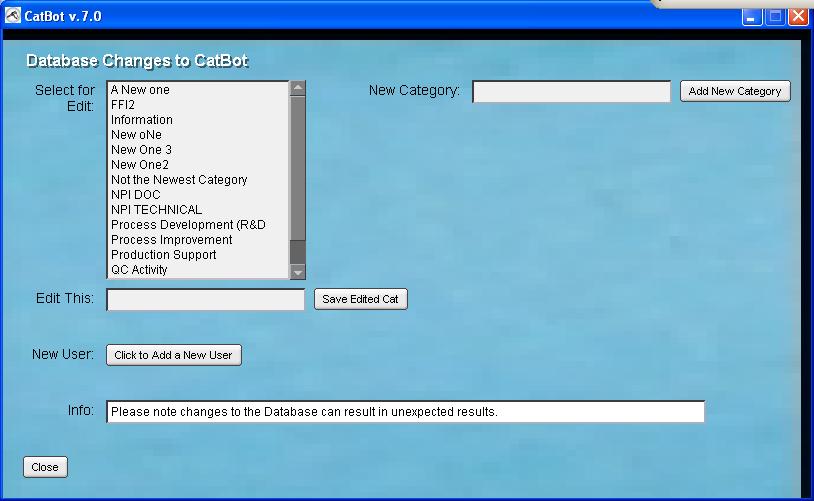The height and width of the screenshot is (501, 814).
Task: Select NPI TECHNICAL category
Action: click(x=197, y=210)
